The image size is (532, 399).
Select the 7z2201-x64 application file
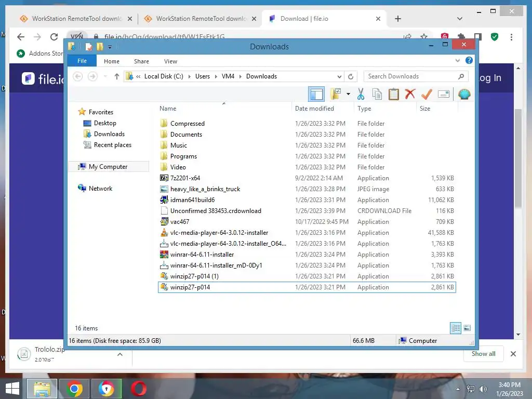(307, 178)
